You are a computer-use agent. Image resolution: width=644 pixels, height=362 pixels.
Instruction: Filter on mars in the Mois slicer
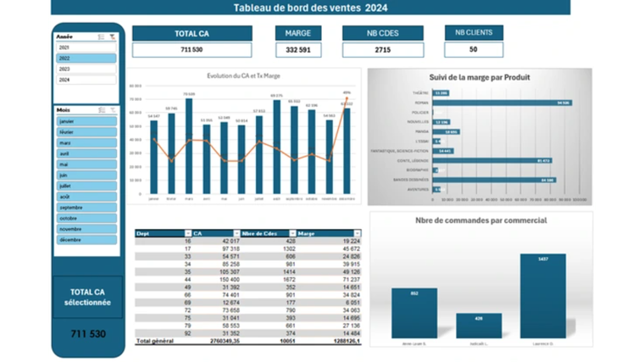[86, 143]
